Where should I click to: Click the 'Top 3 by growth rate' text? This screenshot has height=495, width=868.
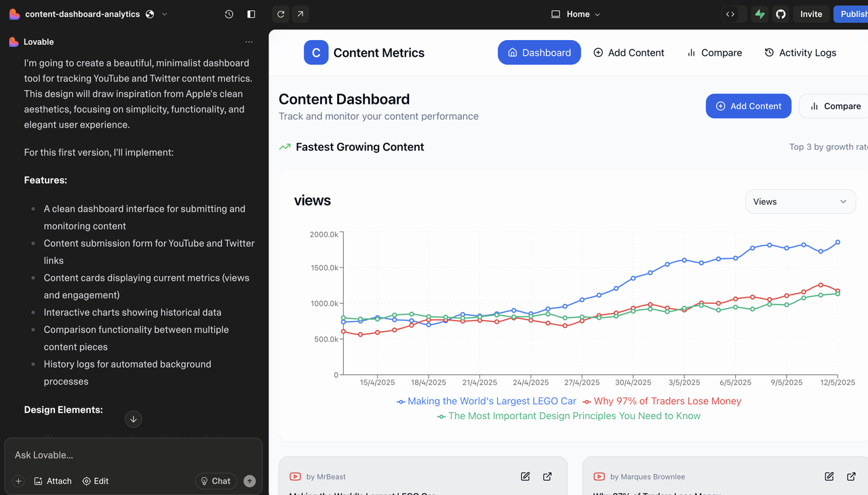coord(829,147)
